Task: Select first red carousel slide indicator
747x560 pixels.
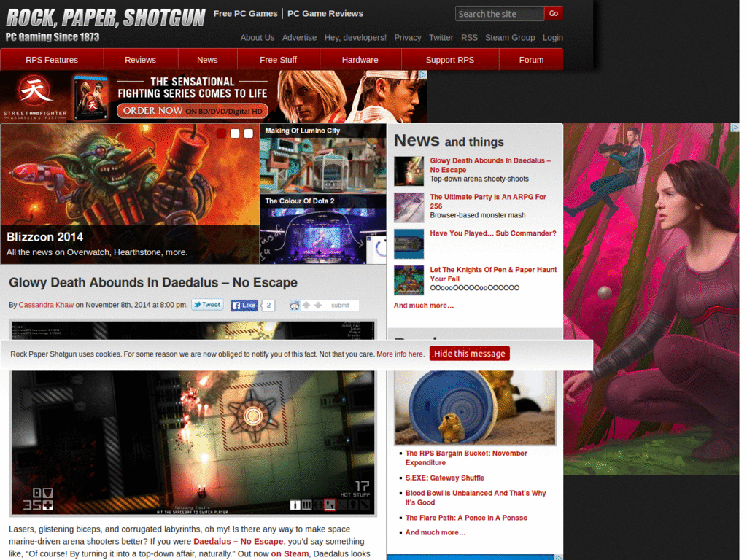Action: click(x=222, y=133)
